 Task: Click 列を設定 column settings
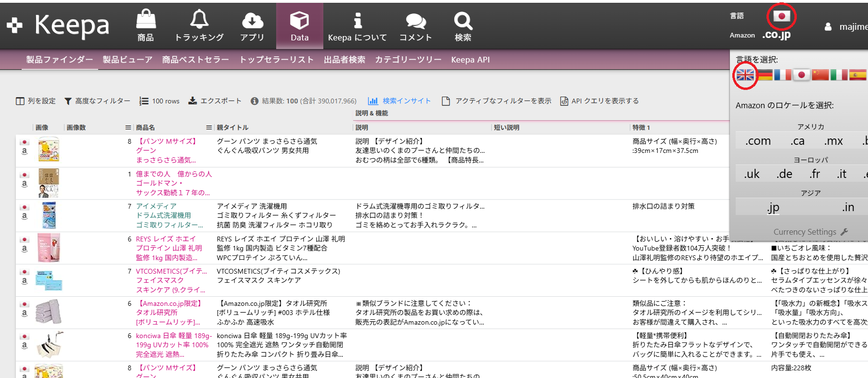(x=36, y=101)
